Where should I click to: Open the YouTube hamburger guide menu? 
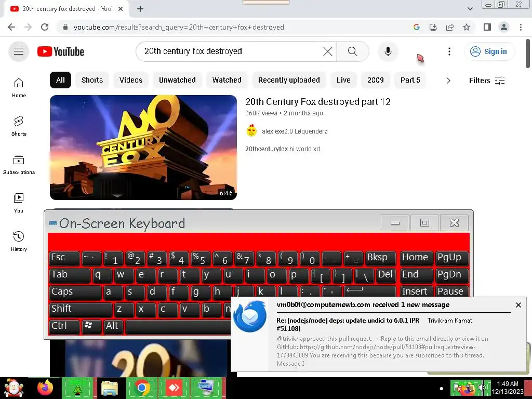coord(19,51)
